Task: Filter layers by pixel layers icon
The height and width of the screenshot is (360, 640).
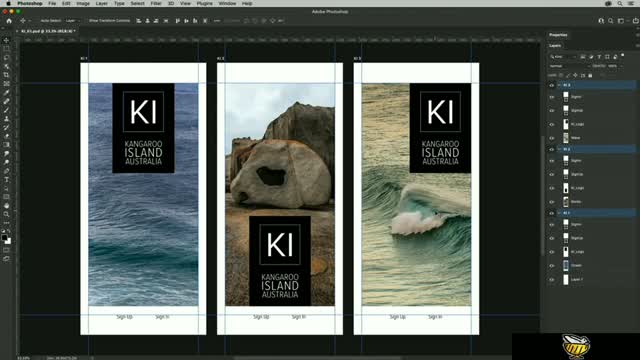Action: (x=583, y=57)
